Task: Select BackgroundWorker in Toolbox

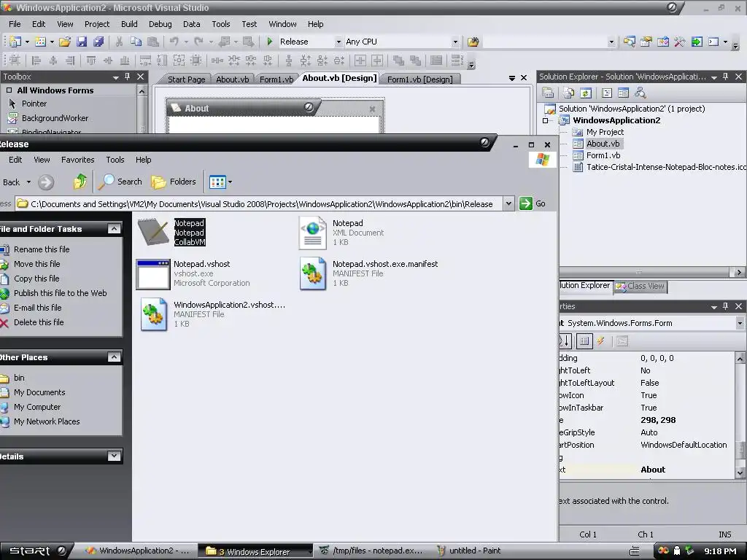Action: (55, 118)
